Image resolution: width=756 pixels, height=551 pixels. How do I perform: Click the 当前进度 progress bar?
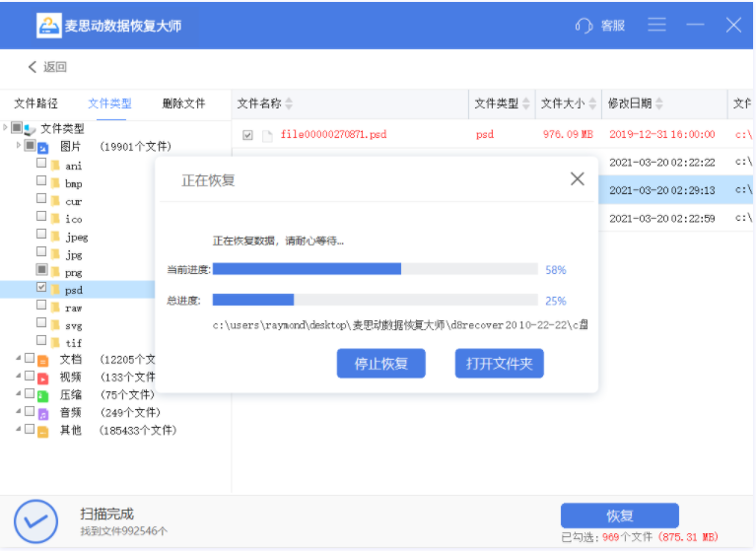point(375,269)
